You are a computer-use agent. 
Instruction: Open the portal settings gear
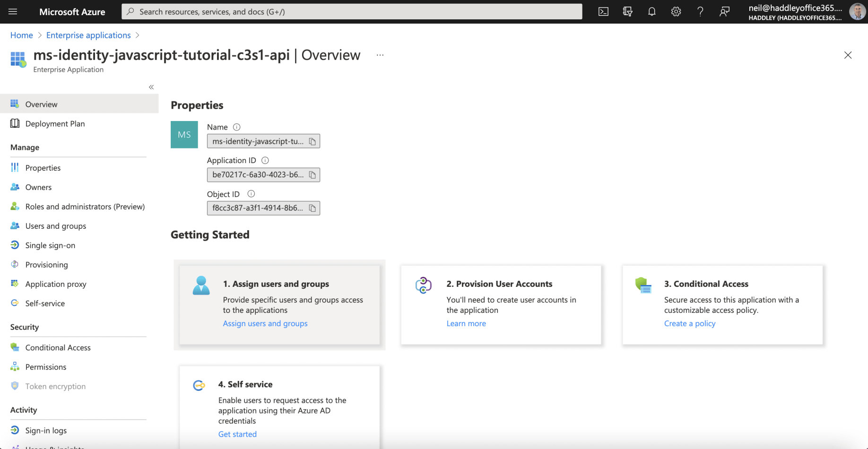tap(676, 12)
